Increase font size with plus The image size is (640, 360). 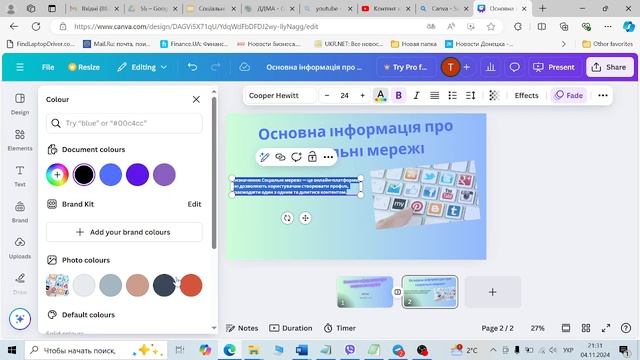point(362,95)
